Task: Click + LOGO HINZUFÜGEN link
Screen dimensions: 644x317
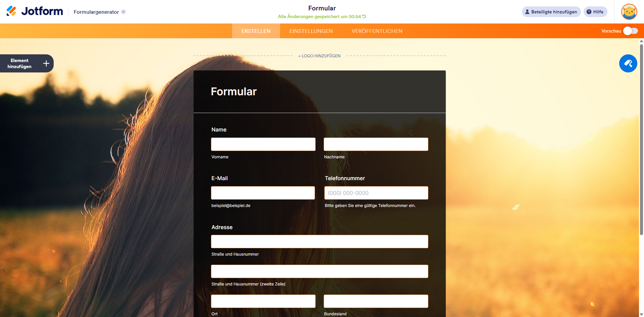Action: (319, 56)
